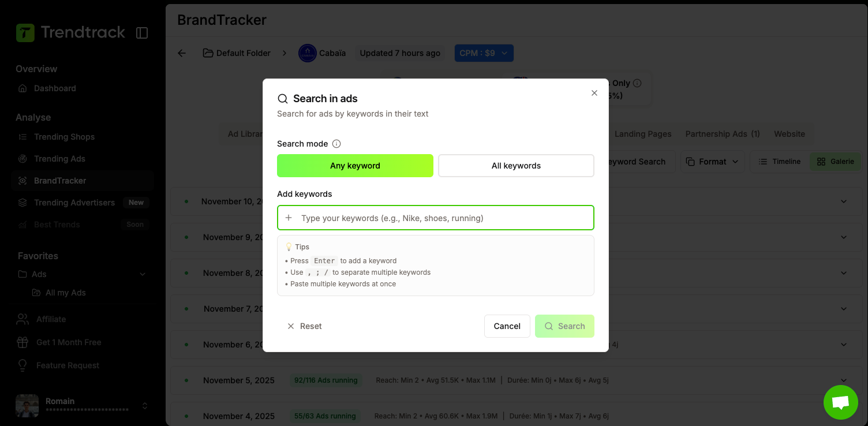Click the Cancel button

pos(507,326)
